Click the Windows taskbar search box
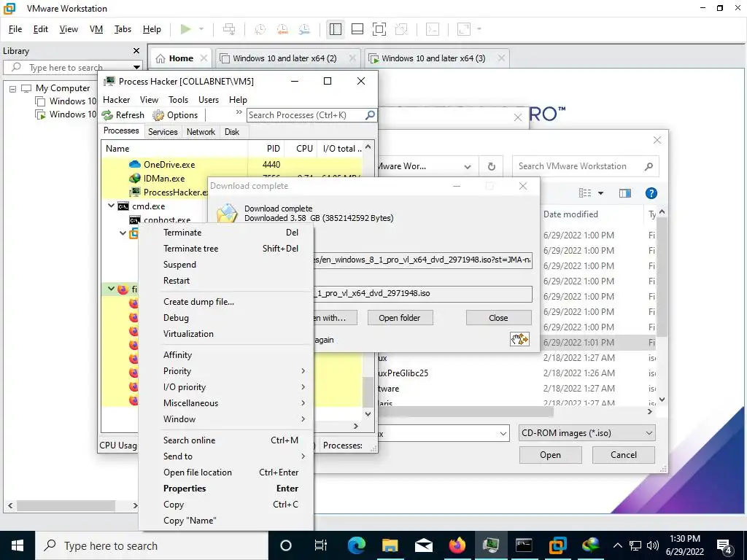 [152, 545]
